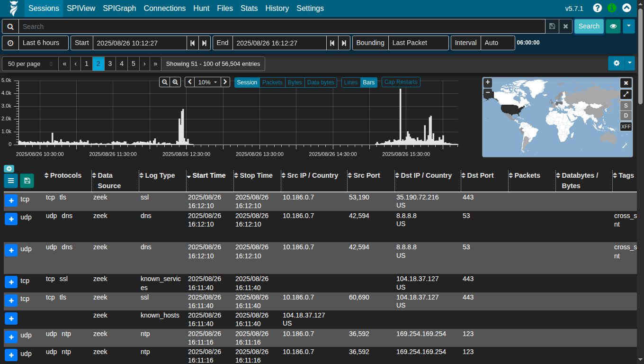Click the save search expression icon
Screen dimensions: 644x364
tap(552, 27)
